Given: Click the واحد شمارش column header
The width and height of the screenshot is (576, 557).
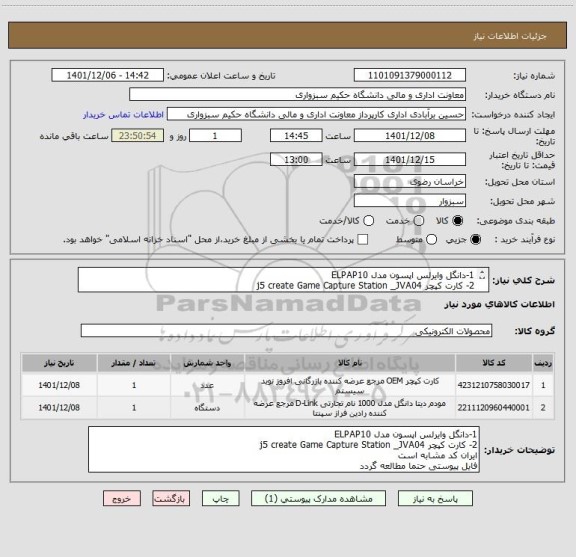Looking at the screenshot, I should pos(207,363).
